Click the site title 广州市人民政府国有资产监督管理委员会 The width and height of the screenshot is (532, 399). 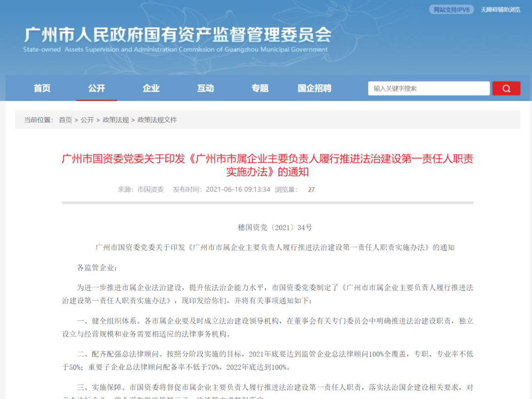point(177,35)
